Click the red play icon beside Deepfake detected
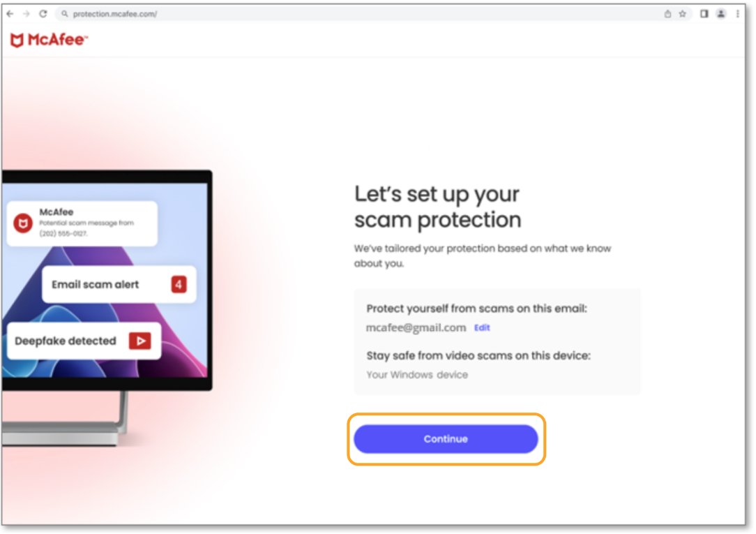The height and width of the screenshot is (534, 756). [x=139, y=341]
